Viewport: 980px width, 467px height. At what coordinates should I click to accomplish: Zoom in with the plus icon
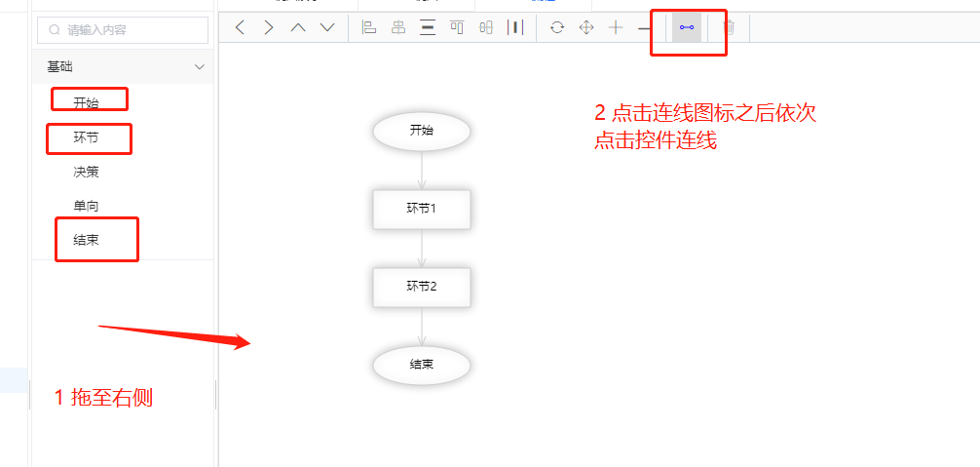point(616,27)
